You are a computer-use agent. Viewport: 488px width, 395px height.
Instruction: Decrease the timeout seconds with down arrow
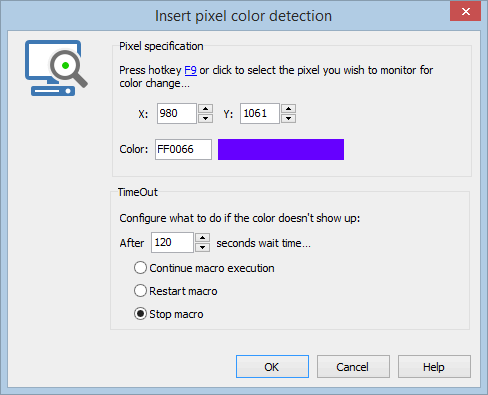(202, 247)
